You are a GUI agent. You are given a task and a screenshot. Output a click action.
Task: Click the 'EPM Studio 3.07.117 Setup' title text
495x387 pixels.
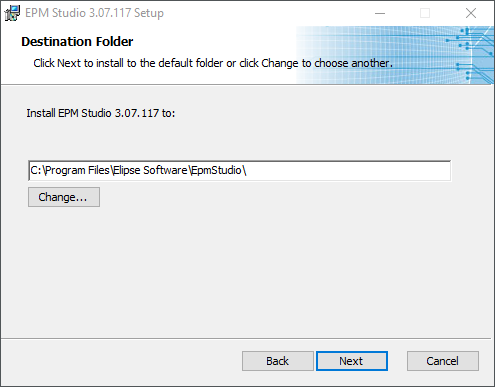[94, 13]
